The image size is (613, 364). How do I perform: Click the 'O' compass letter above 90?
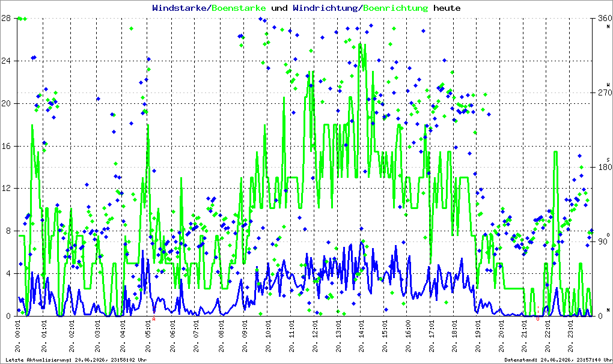tap(608, 234)
